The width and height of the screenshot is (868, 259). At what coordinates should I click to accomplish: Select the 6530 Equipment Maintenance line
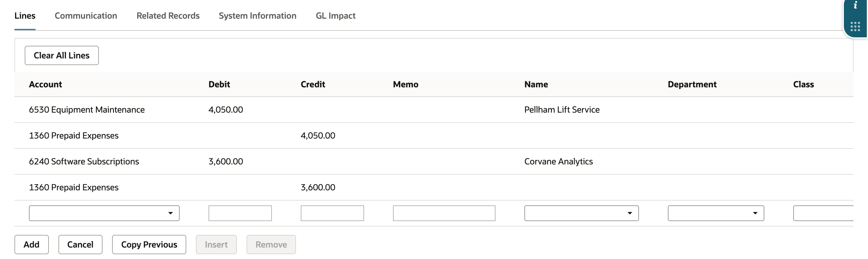(x=434, y=110)
